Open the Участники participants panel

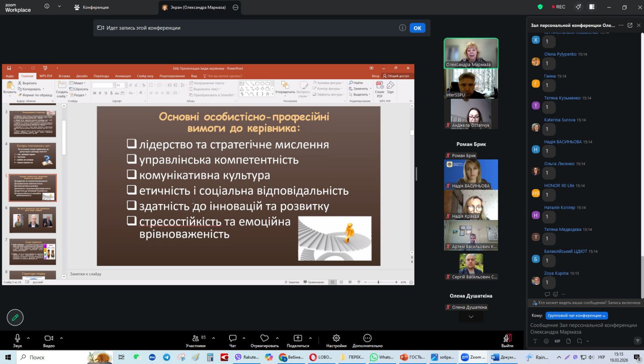point(196,338)
